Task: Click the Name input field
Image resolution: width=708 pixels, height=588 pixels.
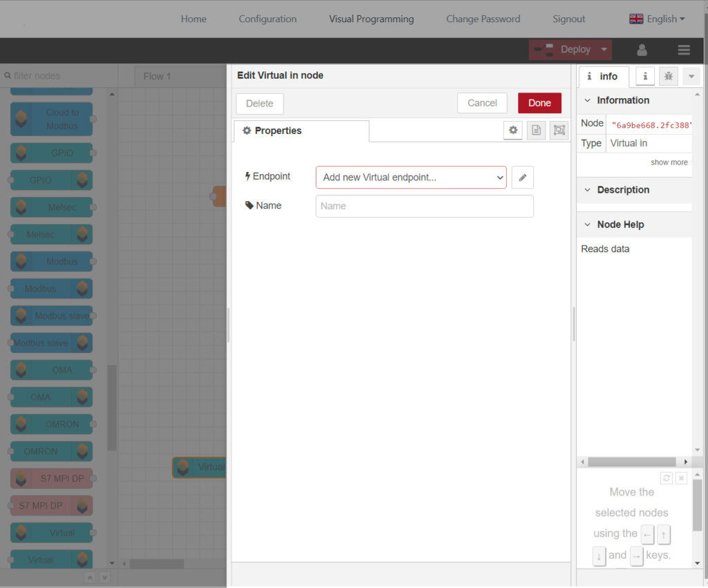Action: tap(425, 206)
